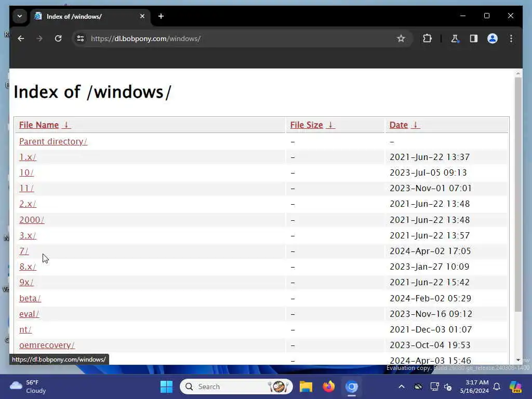Go back to the previous page
The height and width of the screenshot is (399, 532).
[x=21, y=38]
